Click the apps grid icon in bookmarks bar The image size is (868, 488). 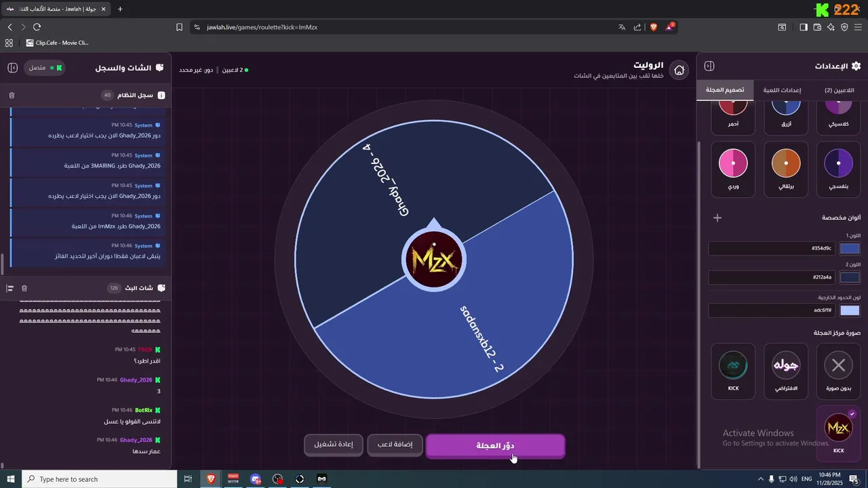pos(9,43)
